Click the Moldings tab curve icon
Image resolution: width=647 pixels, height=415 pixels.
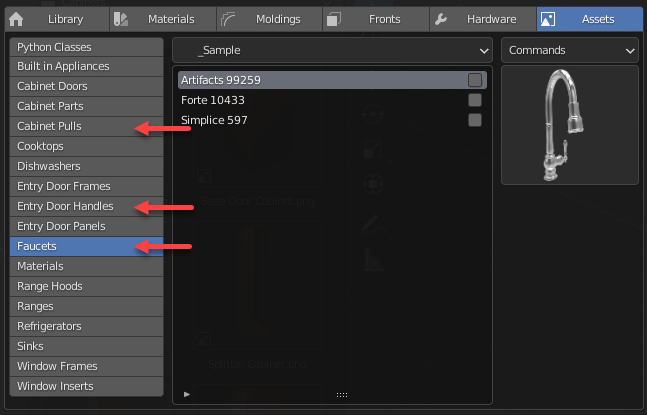pos(228,18)
